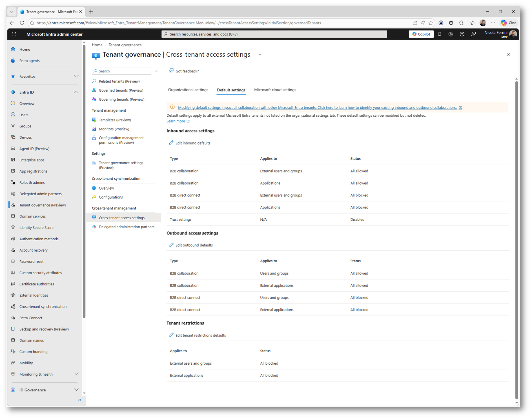Open the app launcher waffle icon
This screenshot has height=419, width=532.
(x=14, y=34)
